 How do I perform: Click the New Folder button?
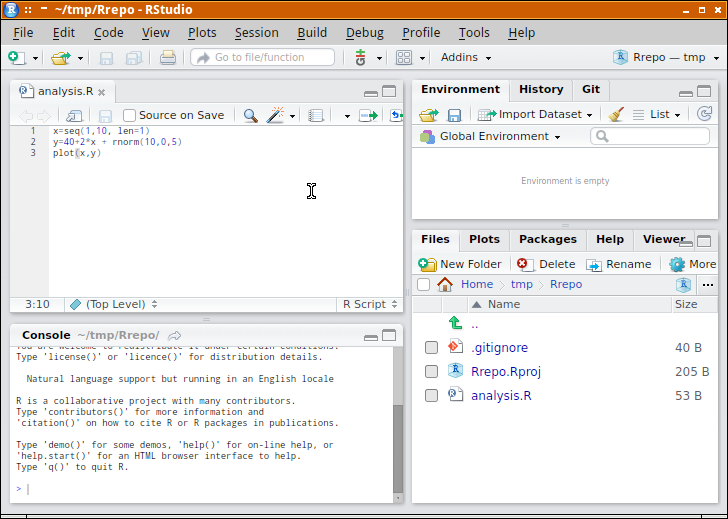460,264
